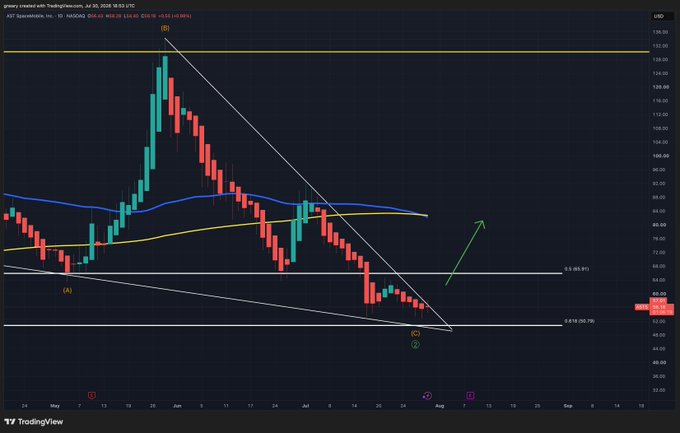Click the (B) wave label at the peak

tap(165, 28)
